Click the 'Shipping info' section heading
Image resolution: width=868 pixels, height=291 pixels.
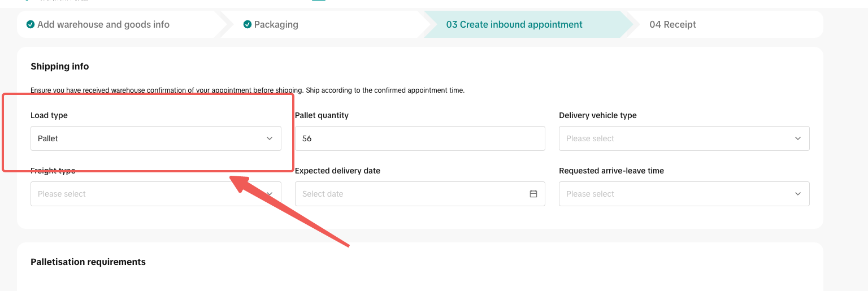point(60,67)
